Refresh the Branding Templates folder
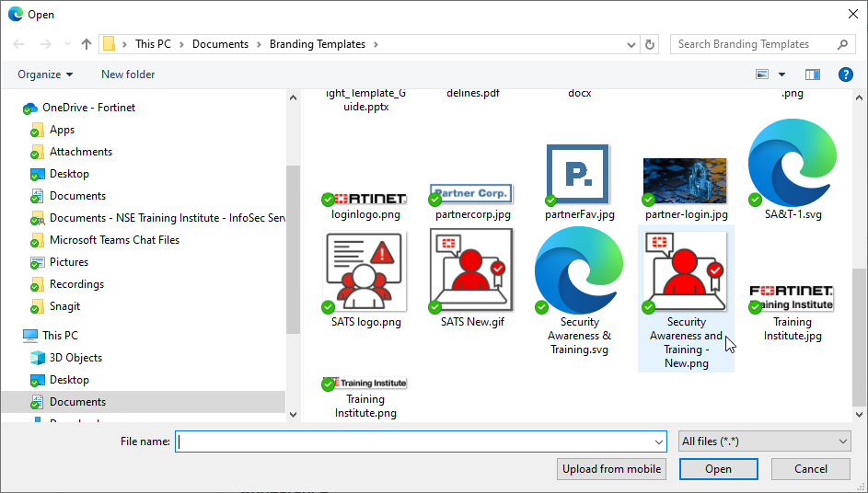The width and height of the screenshot is (868, 493). point(650,44)
